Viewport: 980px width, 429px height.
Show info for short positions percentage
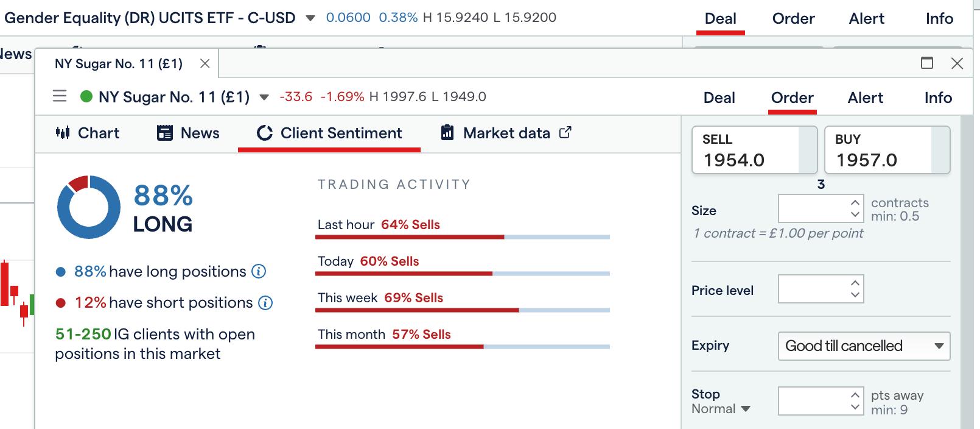[x=265, y=303]
